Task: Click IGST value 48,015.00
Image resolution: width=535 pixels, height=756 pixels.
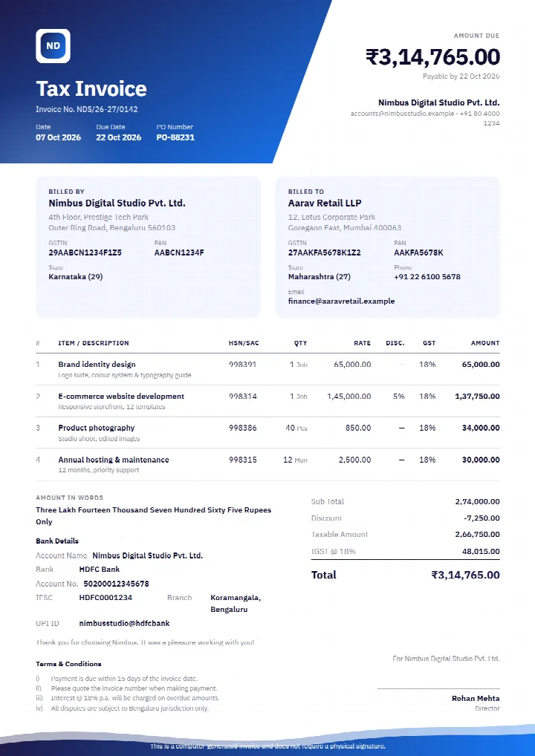Action: (481, 552)
